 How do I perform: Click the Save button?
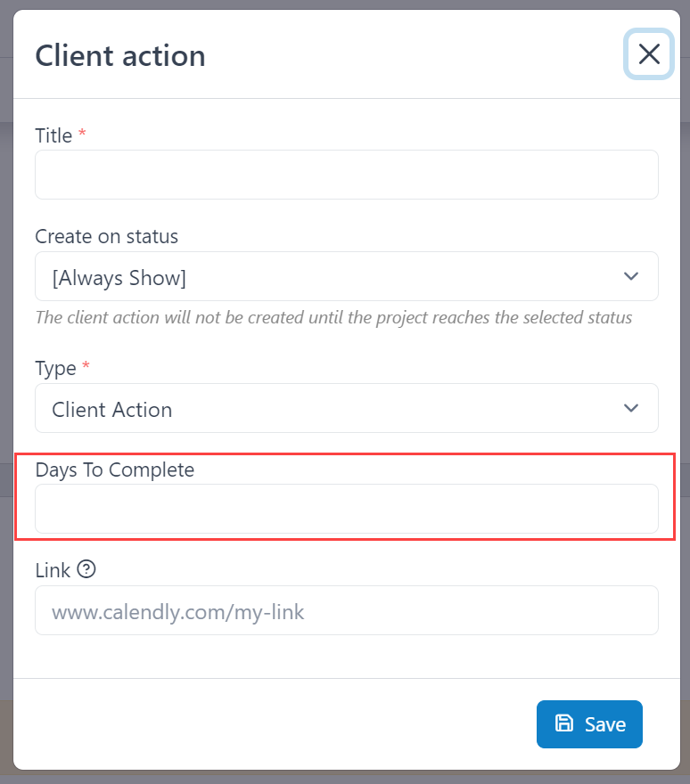click(x=589, y=724)
